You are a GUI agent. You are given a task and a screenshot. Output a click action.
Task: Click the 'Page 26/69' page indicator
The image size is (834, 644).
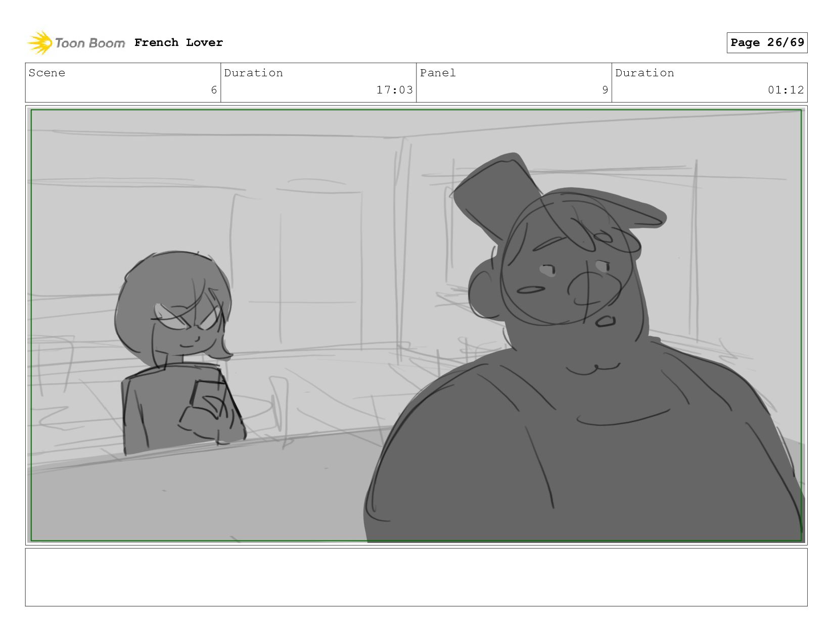point(767,42)
